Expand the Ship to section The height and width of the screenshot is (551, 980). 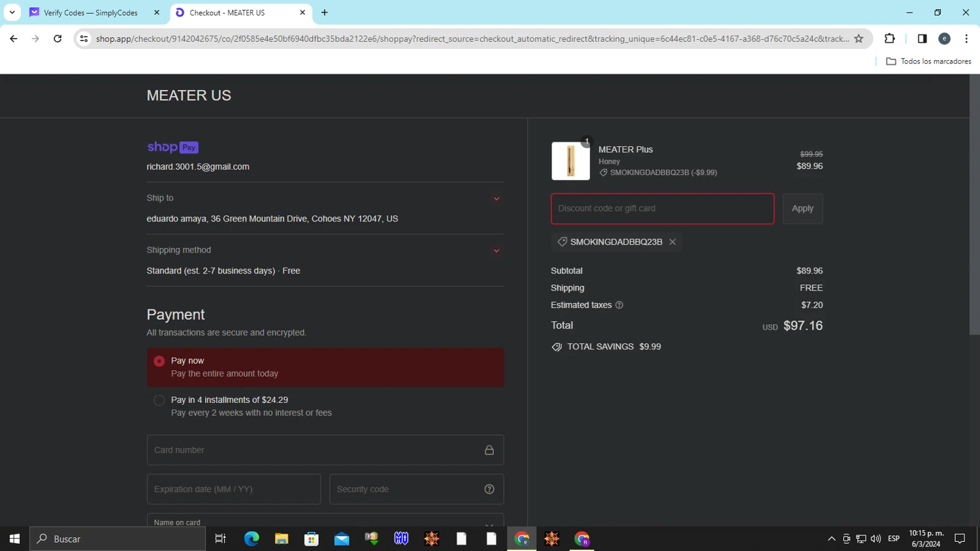click(x=497, y=198)
